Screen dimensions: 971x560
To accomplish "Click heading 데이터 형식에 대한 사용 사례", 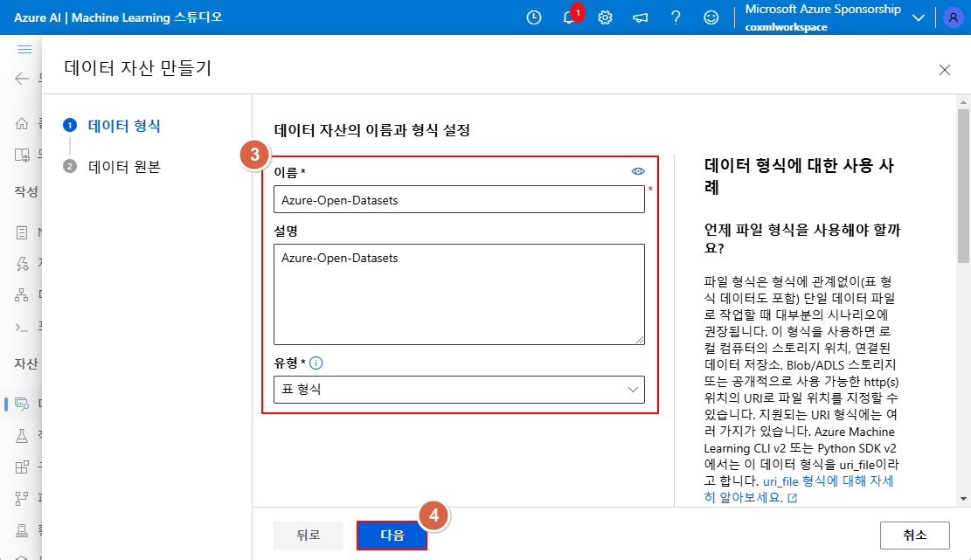I will tap(799, 176).
